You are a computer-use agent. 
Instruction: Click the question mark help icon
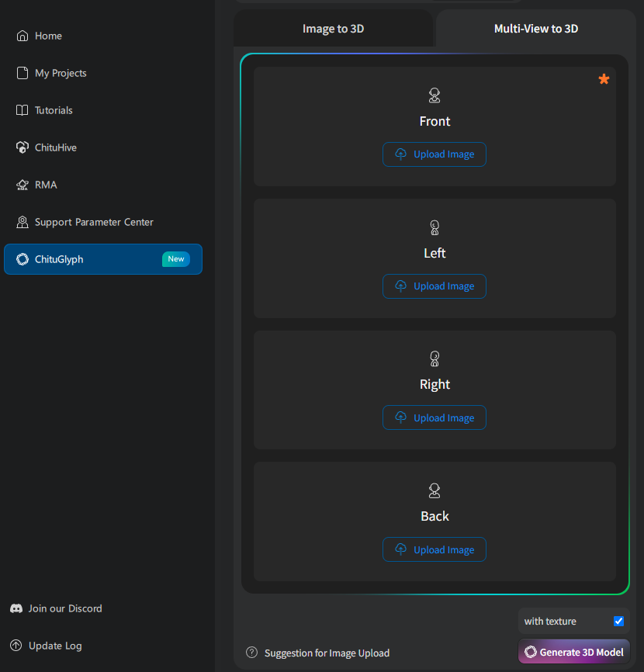(x=252, y=653)
